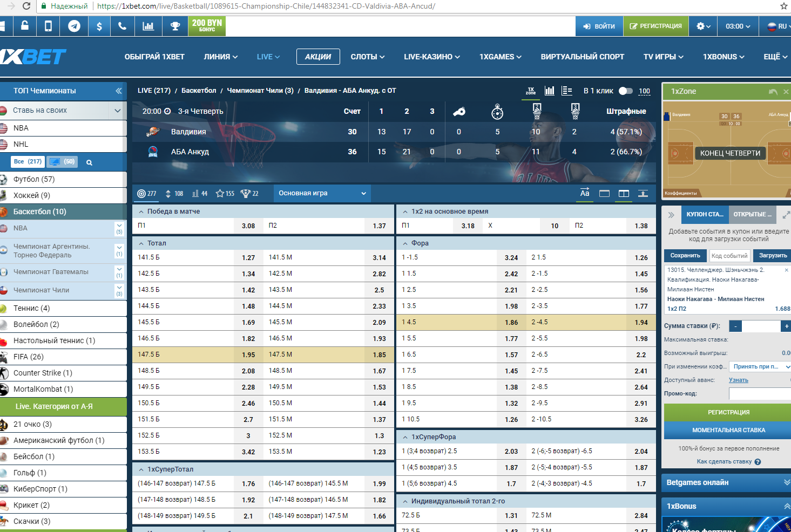The width and height of the screenshot is (791, 532).
Task: Open the list-style lineup icon in match header
Action: 567,91
